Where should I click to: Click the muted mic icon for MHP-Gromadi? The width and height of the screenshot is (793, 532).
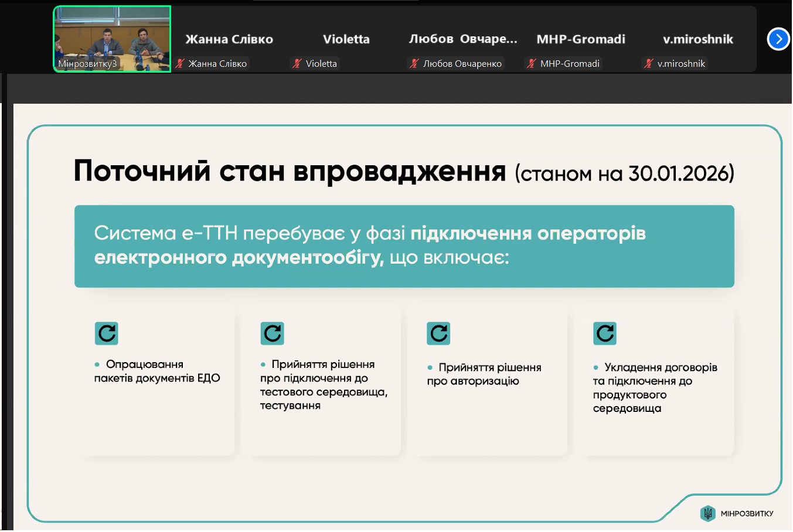[x=532, y=64]
